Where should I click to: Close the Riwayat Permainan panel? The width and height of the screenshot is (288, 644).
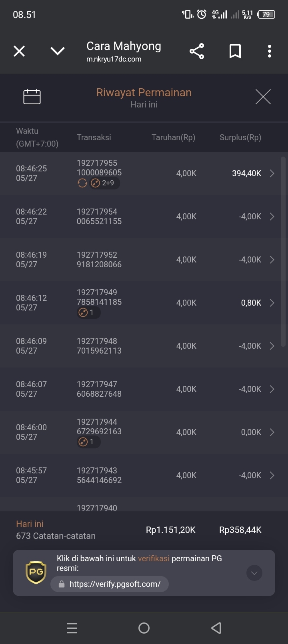coord(263,97)
